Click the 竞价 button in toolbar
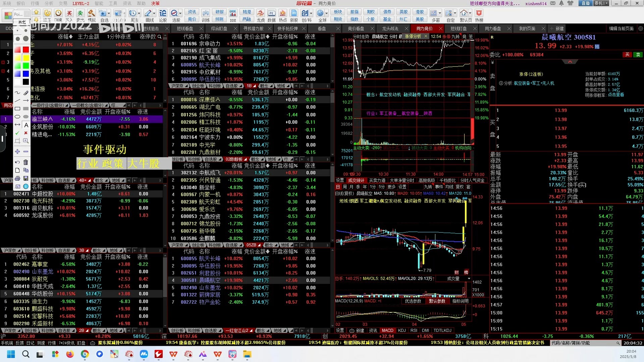 coord(192,19)
